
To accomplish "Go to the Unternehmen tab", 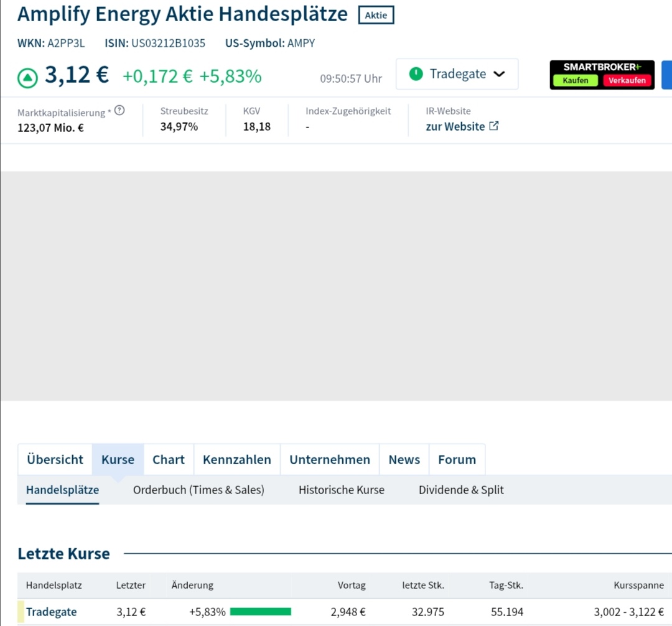I will (330, 460).
